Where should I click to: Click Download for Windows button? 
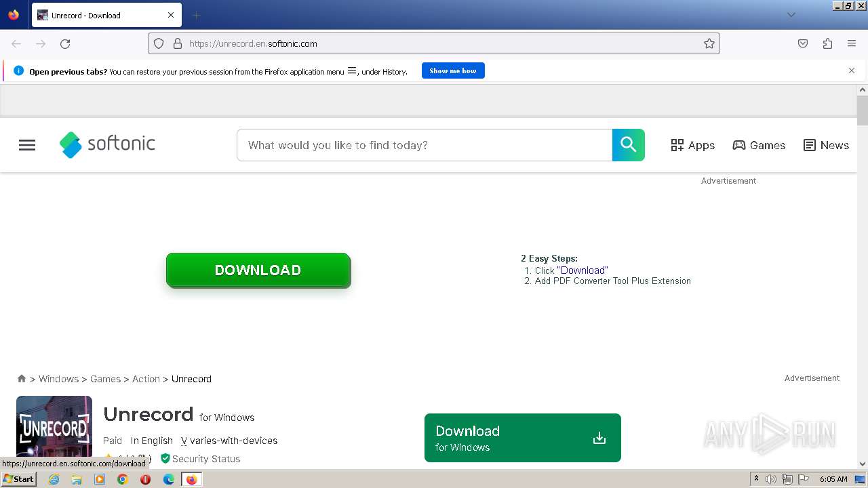523,438
